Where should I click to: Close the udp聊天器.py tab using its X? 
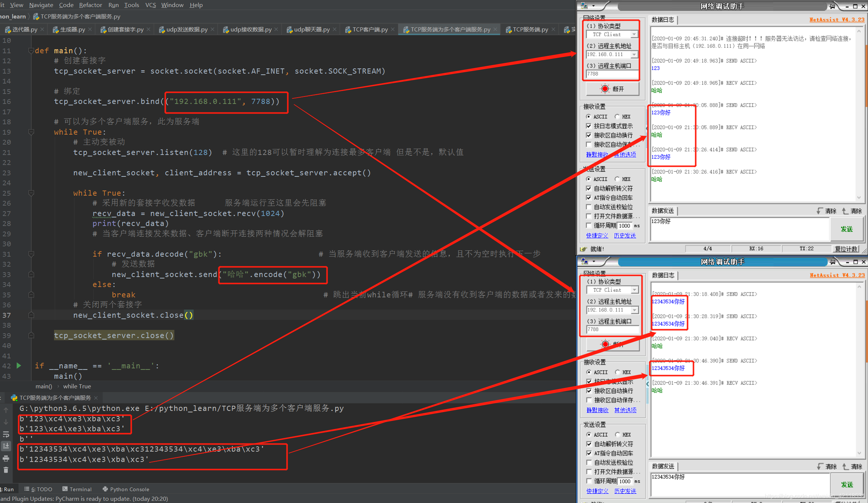pos(335,30)
